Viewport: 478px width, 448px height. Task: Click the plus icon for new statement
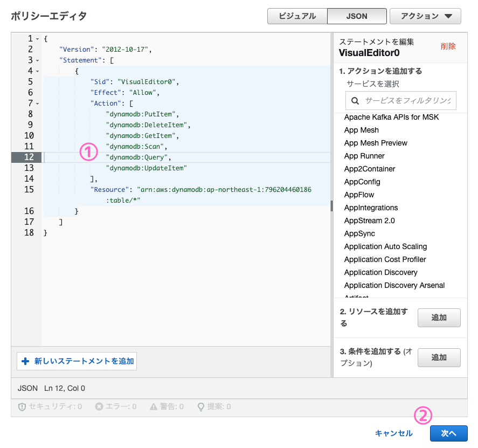pos(25,361)
